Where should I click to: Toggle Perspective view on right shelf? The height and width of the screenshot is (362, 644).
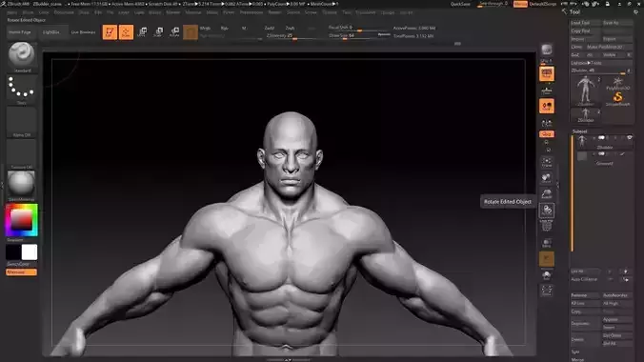[547, 74]
